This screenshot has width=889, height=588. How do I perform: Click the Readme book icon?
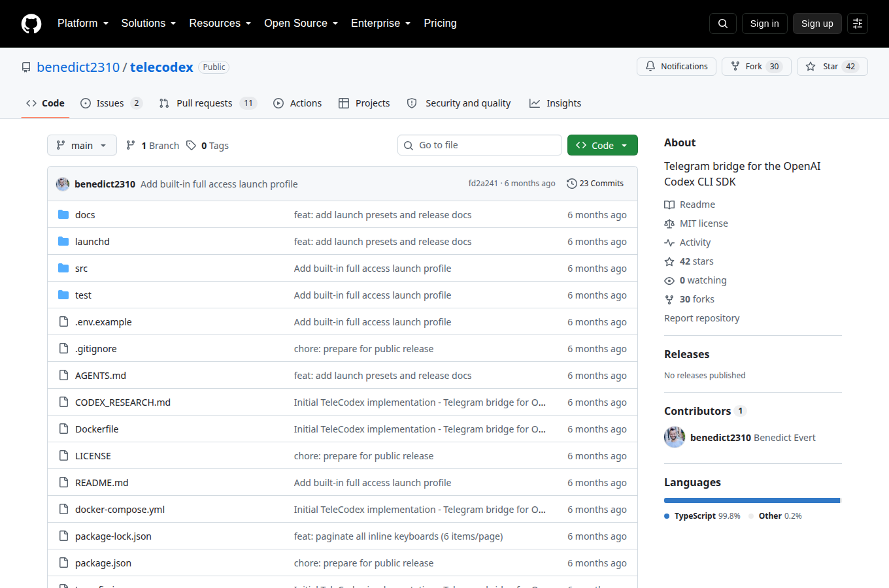(669, 204)
